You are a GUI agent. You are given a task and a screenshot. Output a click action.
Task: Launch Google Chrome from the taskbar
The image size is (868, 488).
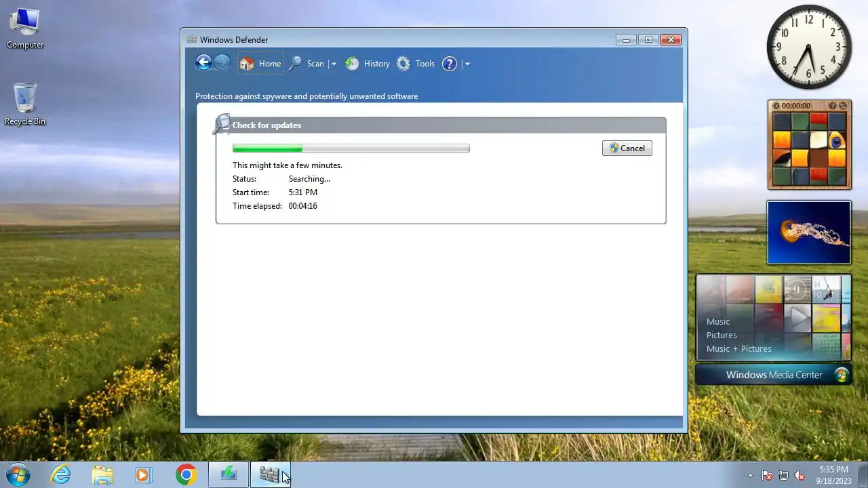pyautogui.click(x=186, y=474)
